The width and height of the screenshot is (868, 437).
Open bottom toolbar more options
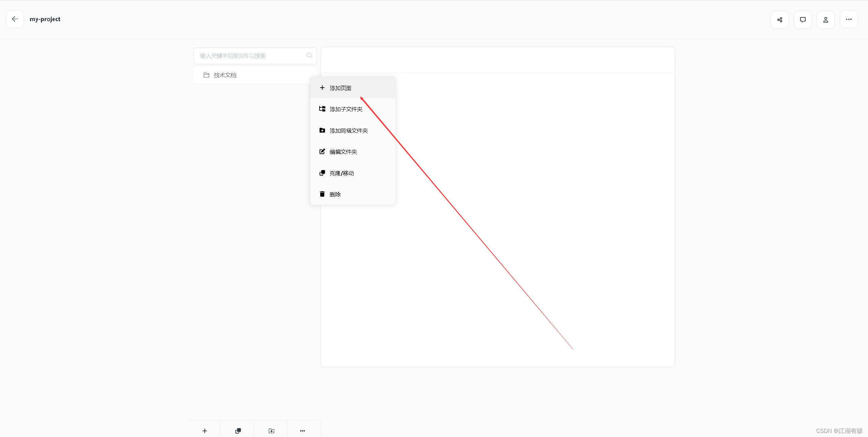click(303, 431)
